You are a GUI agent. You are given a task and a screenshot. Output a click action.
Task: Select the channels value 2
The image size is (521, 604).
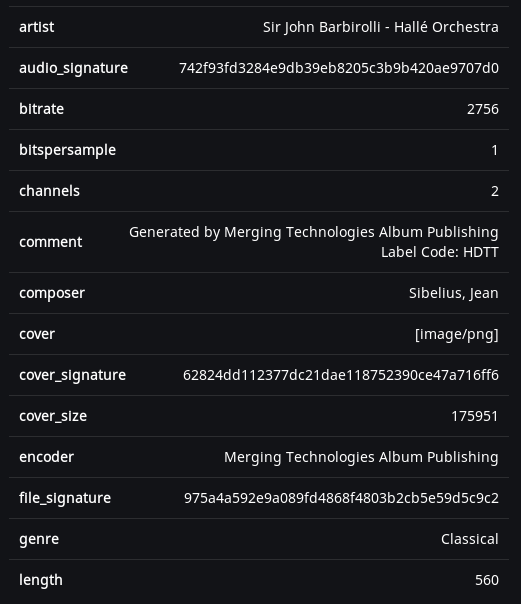pos(495,191)
